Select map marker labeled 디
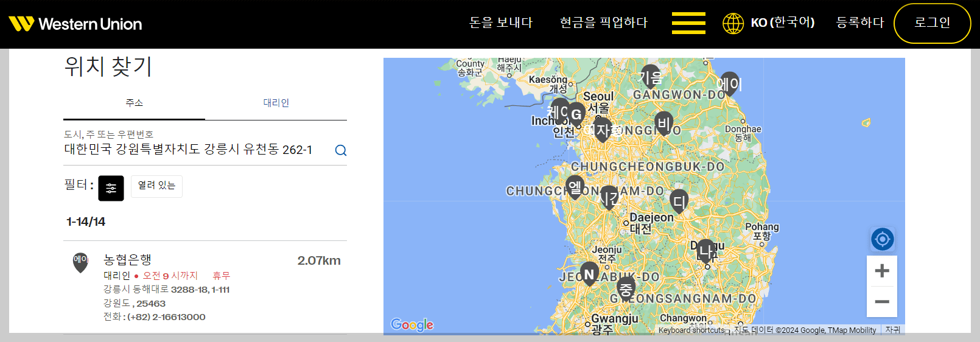The width and height of the screenshot is (980, 342). pos(679,201)
